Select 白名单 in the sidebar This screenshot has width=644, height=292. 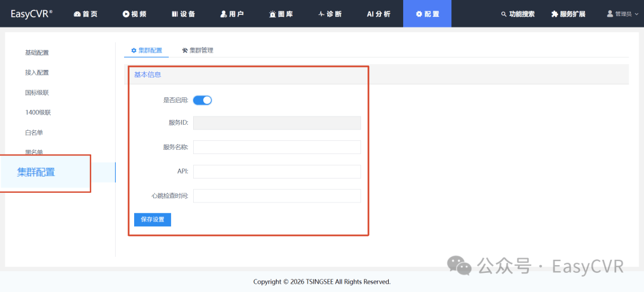pyautogui.click(x=34, y=133)
